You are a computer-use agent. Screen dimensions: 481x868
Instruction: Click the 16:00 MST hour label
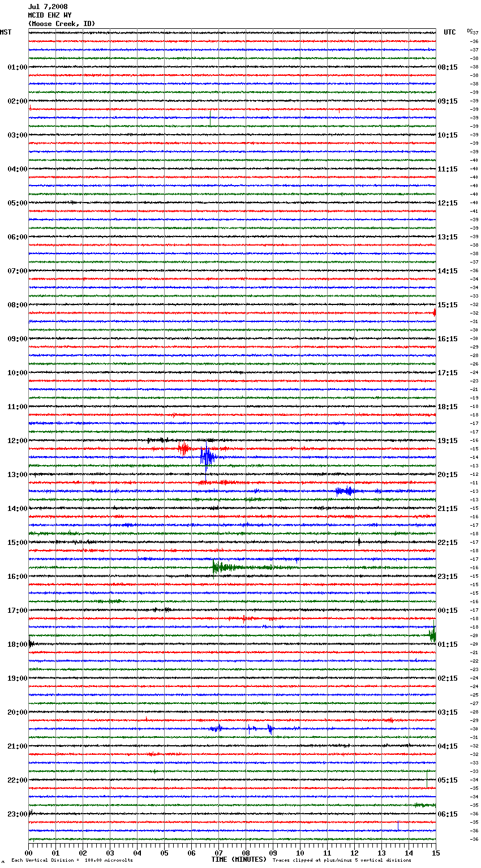tap(18, 577)
